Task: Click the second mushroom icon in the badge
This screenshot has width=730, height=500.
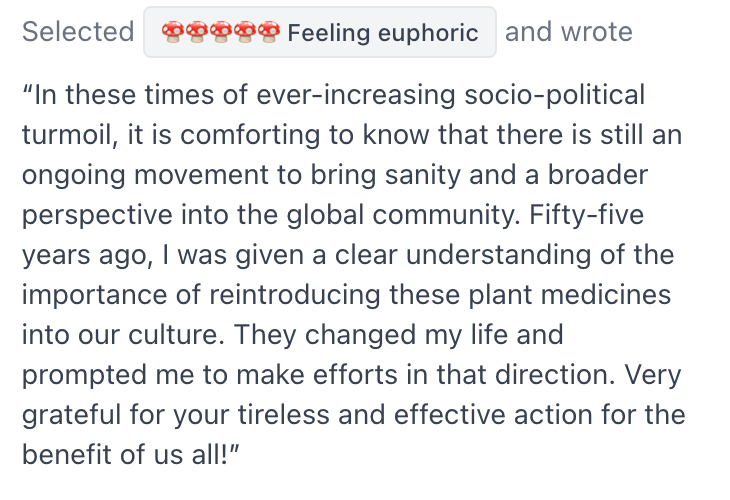Action: coord(195,32)
